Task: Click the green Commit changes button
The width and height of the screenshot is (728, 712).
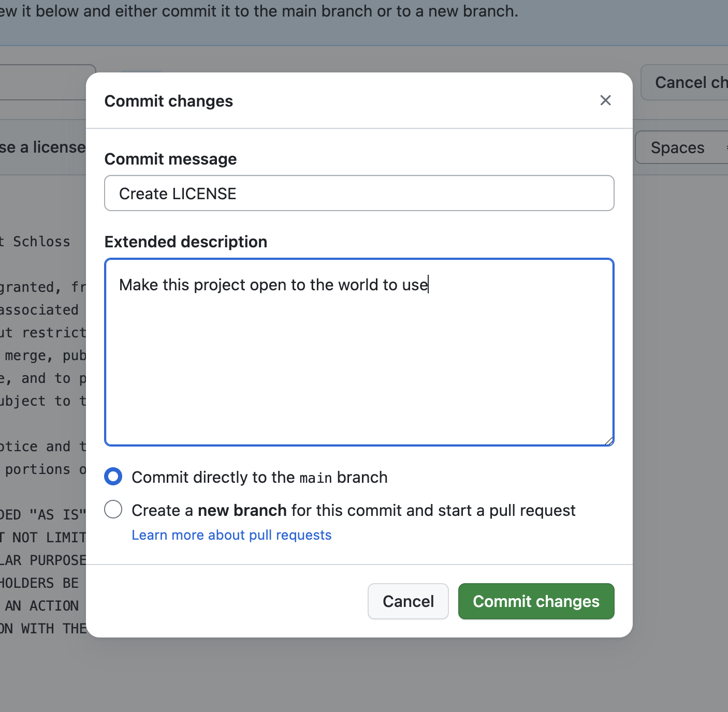Action: (x=536, y=601)
